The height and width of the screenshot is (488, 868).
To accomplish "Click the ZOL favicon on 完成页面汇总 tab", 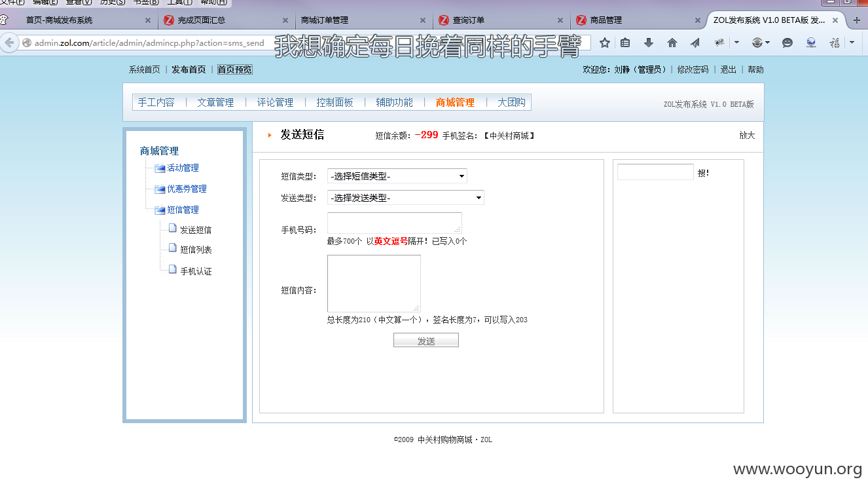I will (x=169, y=20).
